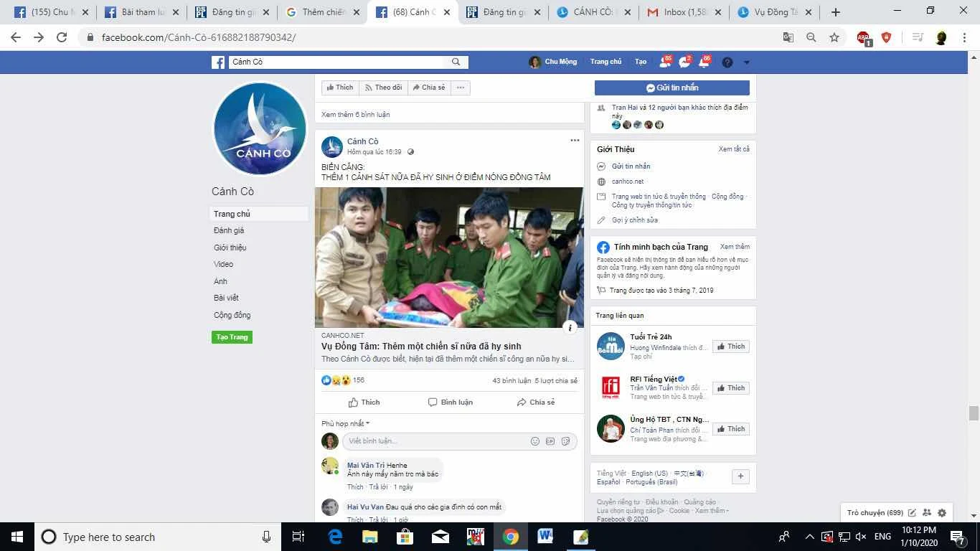The width and height of the screenshot is (980, 551).
Task: Open Trò chuyện (699) chat bar
Action: tap(875, 513)
